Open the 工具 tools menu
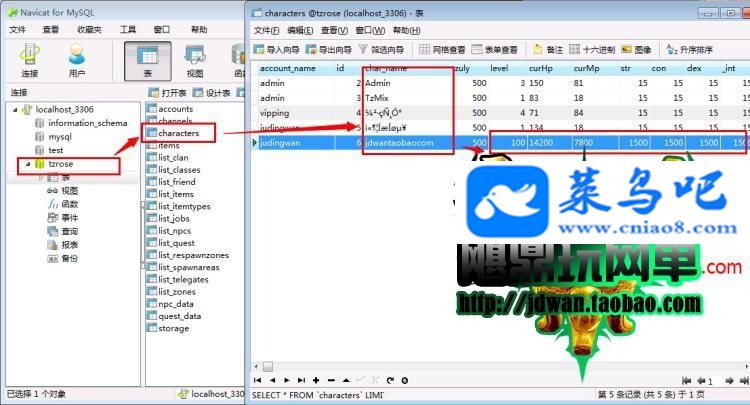 (x=128, y=30)
